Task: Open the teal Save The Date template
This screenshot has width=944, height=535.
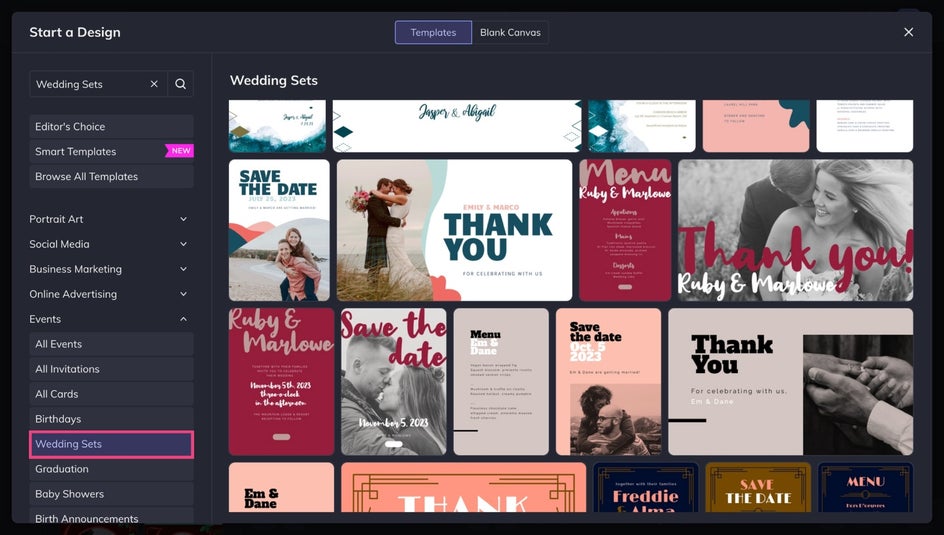Action: [279, 230]
